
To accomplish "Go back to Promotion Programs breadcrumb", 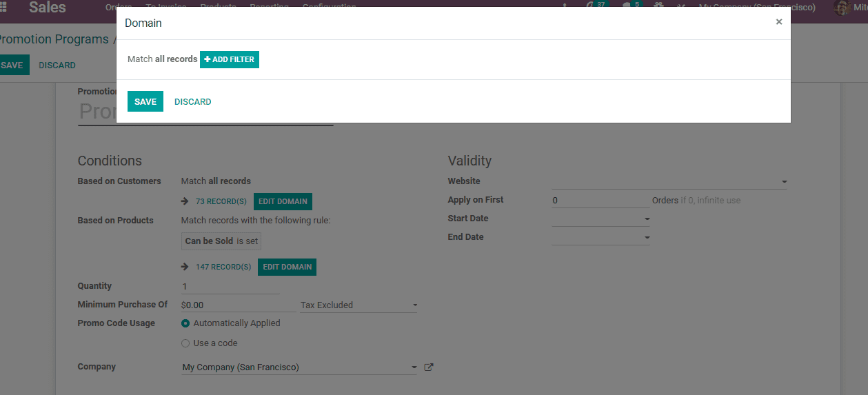I will tap(54, 39).
